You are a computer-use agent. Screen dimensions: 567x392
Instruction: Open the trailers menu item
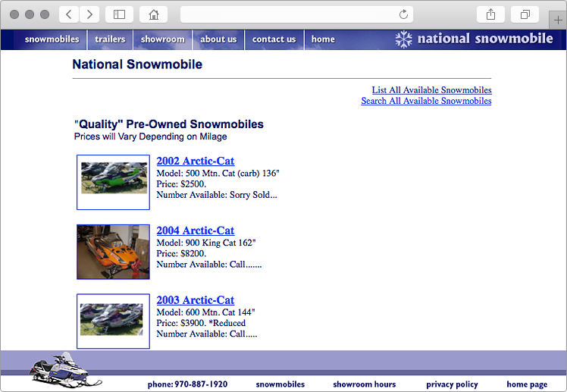(x=110, y=39)
